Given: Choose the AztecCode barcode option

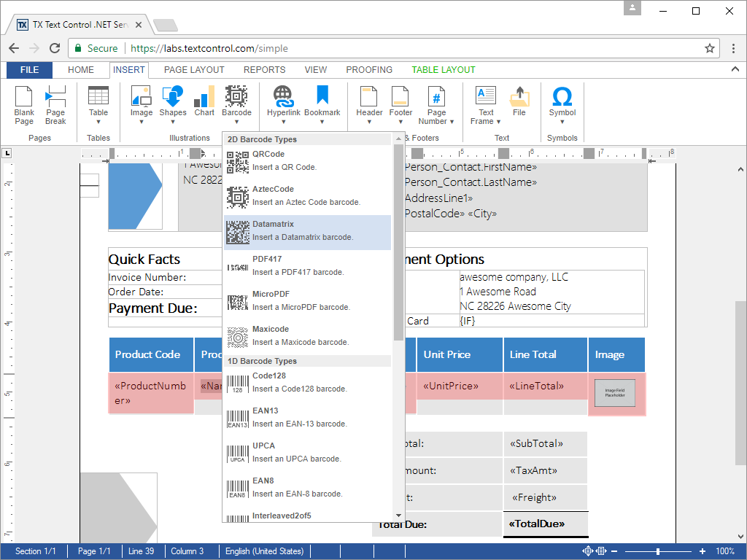Looking at the screenshot, I should (x=307, y=196).
